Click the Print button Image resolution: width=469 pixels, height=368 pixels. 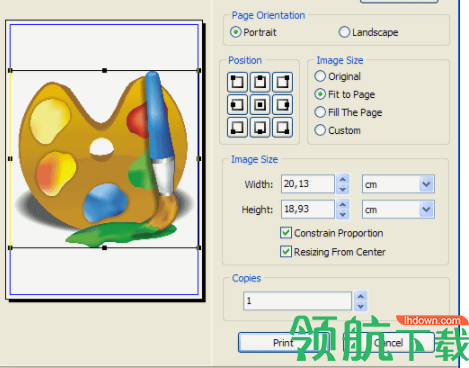284,342
